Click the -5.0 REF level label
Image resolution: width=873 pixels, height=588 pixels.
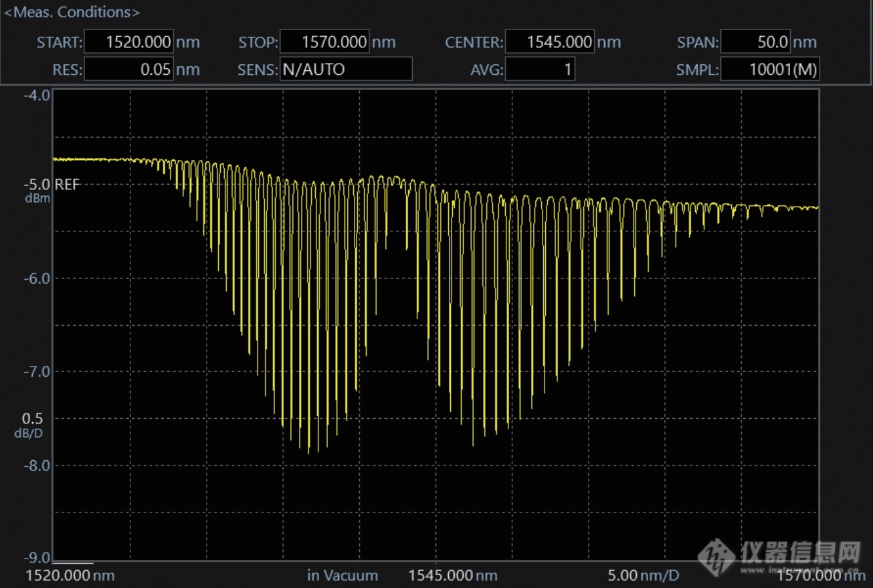51,184
